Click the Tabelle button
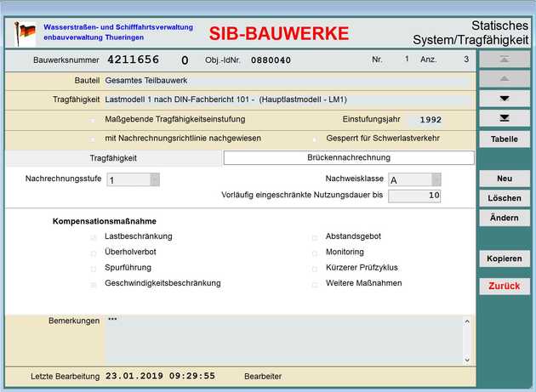The height and width of the screenshot is (392, 536). (505, 139)
